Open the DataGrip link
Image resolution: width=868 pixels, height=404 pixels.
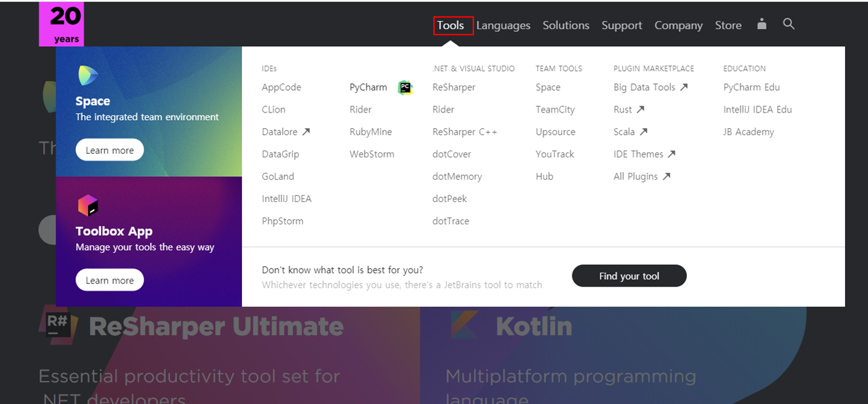click(280, 155)
